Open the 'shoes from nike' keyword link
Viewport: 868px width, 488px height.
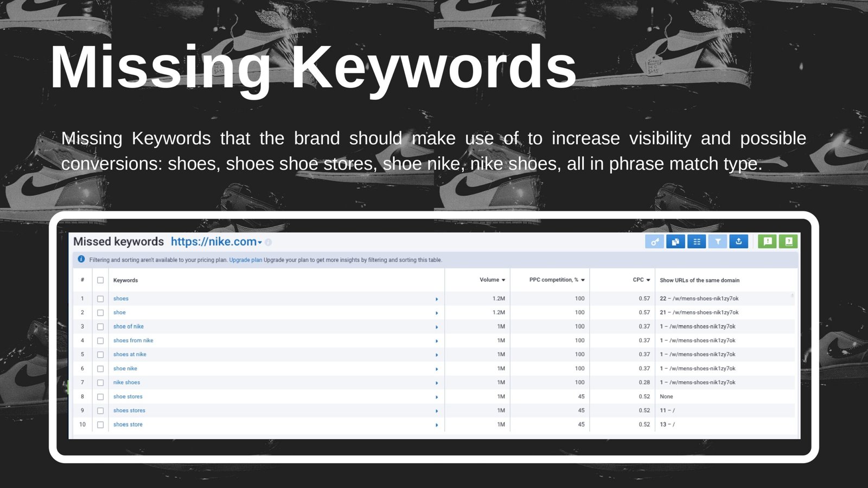tap(133, 341)
